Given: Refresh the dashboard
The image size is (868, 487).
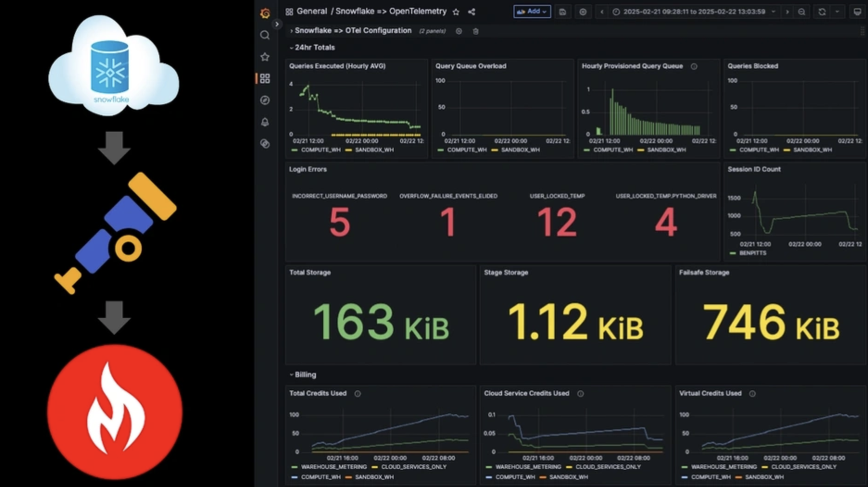Looking at the screenshot, I should coord(822,12).
